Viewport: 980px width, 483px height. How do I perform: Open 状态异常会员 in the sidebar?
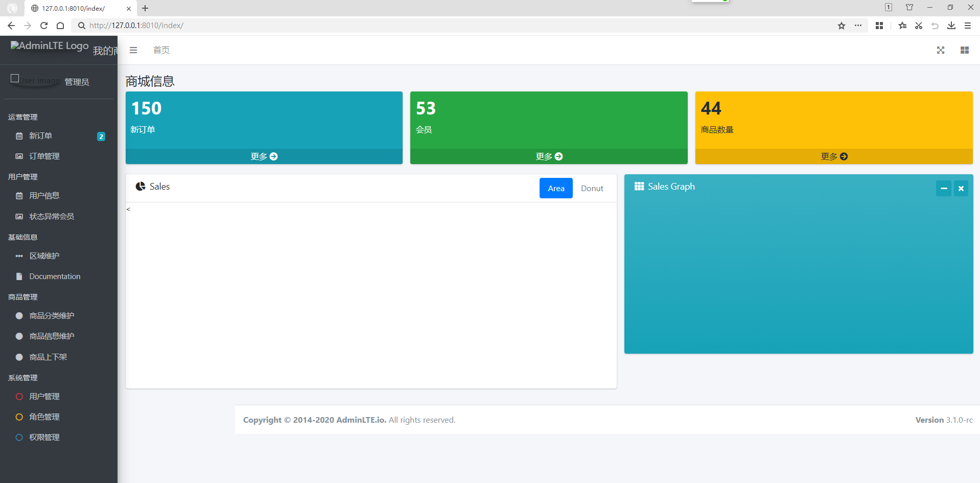[58, 217]
